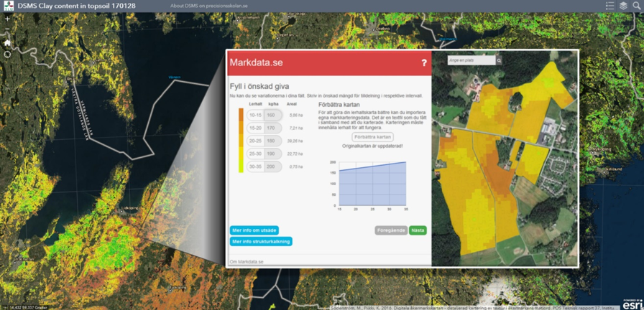
Task: Edit kg/ha value 160 for 10-15
Action: click(x=272, y=116)
